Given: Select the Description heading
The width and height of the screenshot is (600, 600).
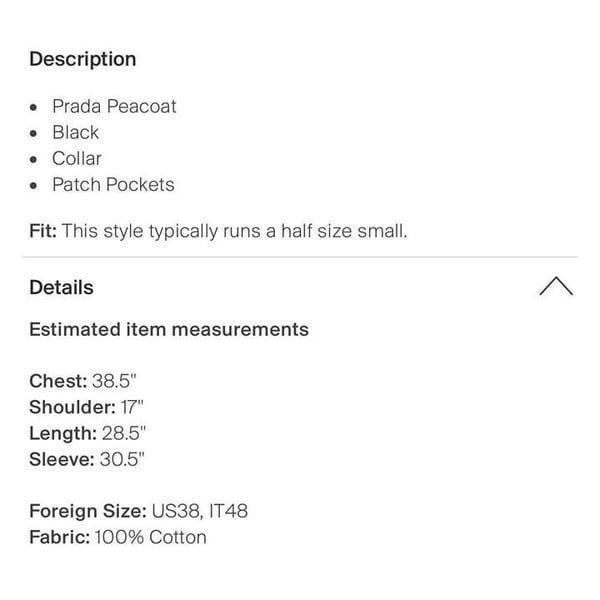Looking at the screenshot, I should pyautogui.click(x=83, y=59).
